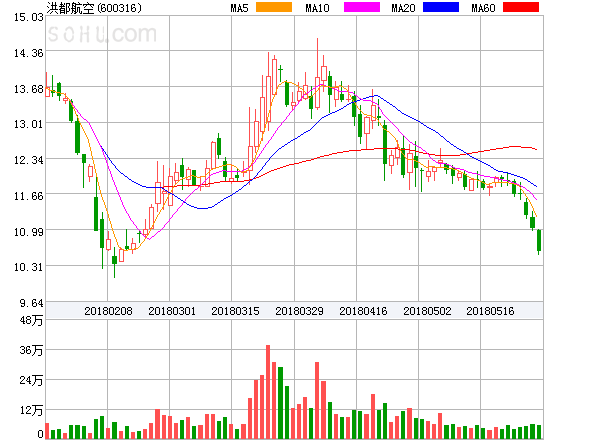Select the 20180301 date label
Image resolution: width=600 pixels, height=440 pixels.
click(x=172, y=312)
